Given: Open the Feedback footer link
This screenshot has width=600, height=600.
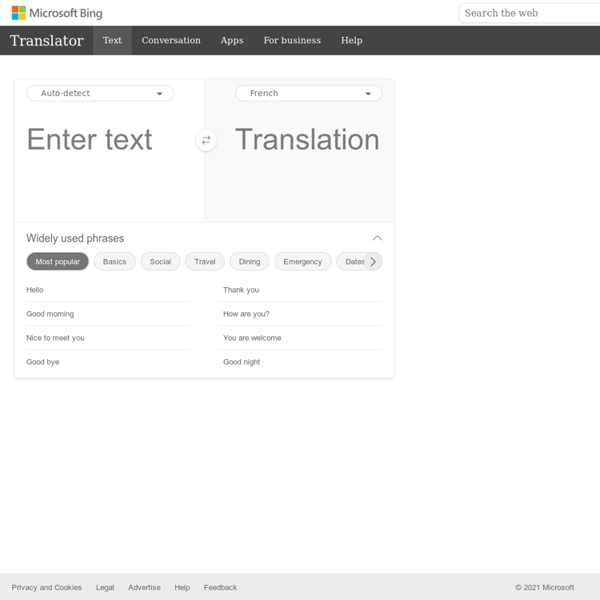Looking at the screenshot, I should point(220,587).
